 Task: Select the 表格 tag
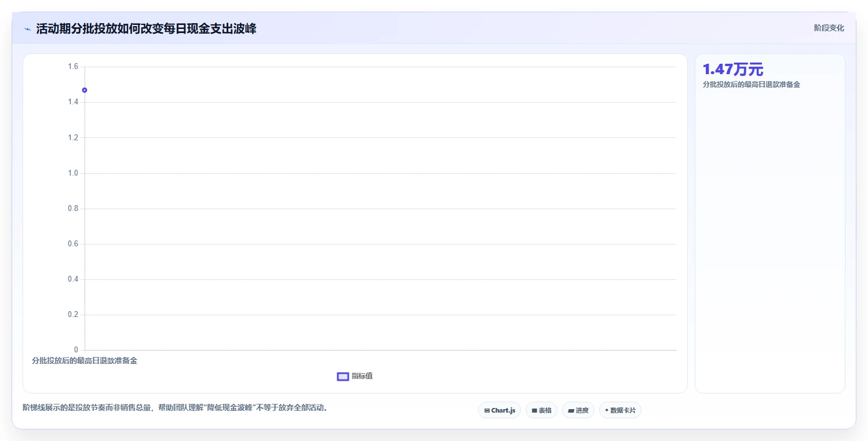(x=541, y=410)
